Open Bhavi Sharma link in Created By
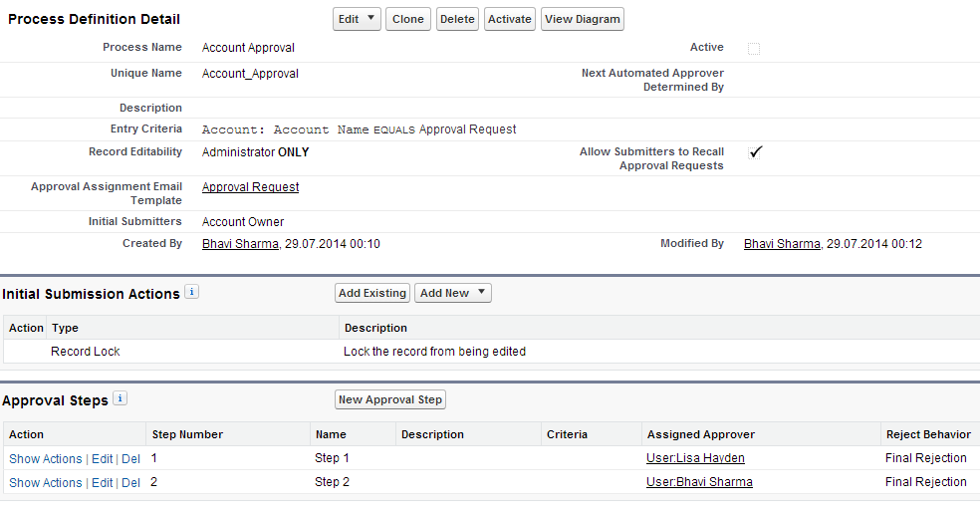Image resolution: width=980 pixels, height=511 pixels. [241, 244]
